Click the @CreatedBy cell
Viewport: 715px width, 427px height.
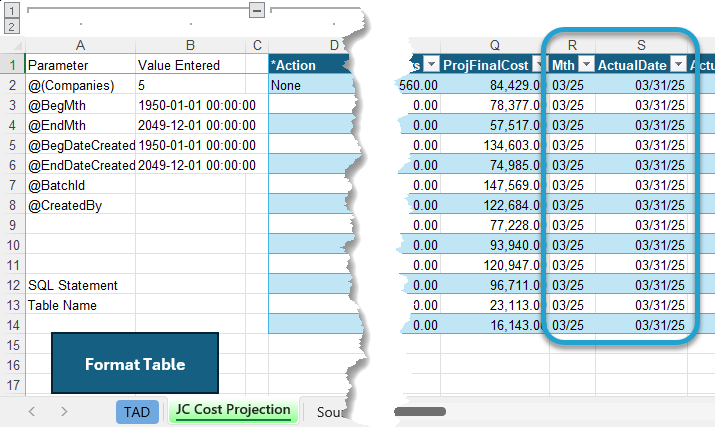(x=81, y=205)
